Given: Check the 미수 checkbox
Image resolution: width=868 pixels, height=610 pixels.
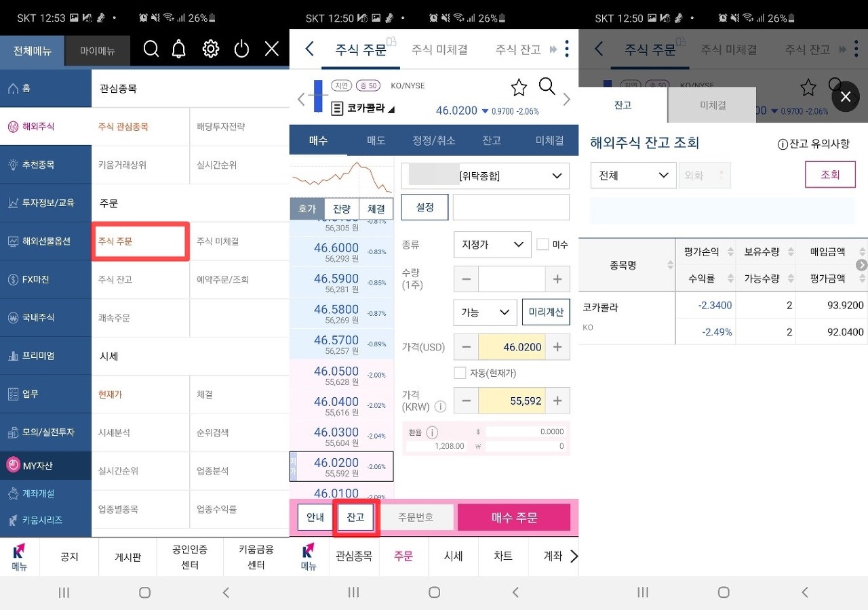Looking at the screenshot, I should (542, 245).
